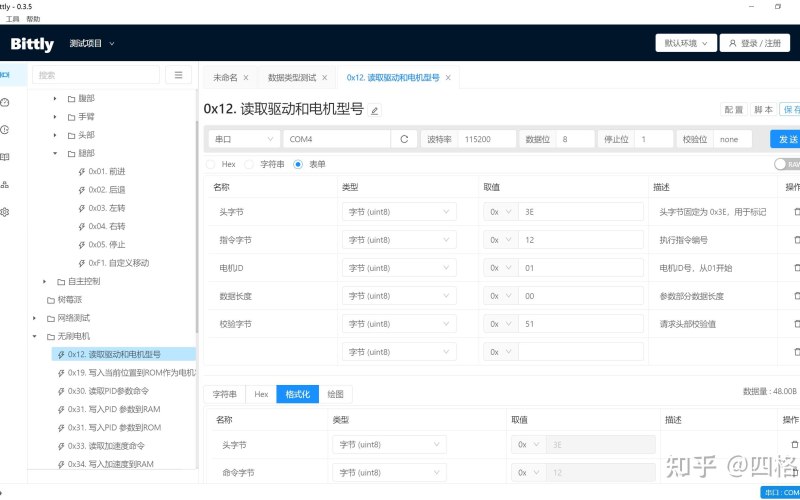Open the documentation book sidebar icon

tap(5, 157)
